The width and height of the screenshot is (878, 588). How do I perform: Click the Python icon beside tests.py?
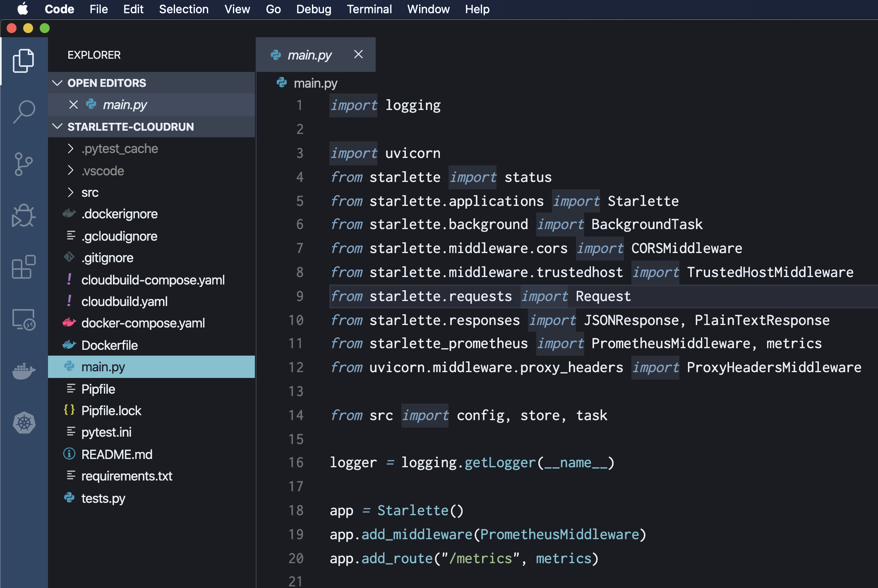(x=69, y=497)
